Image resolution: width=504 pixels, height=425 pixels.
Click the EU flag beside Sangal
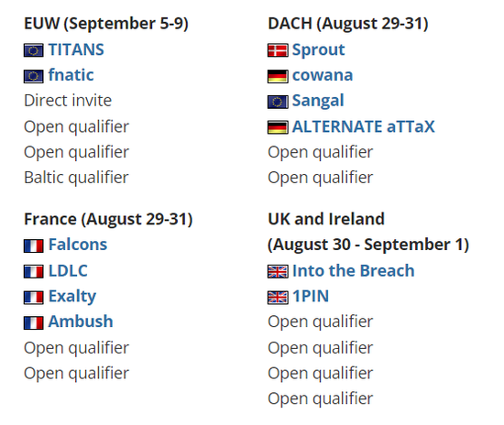click(x=278, y=103)
